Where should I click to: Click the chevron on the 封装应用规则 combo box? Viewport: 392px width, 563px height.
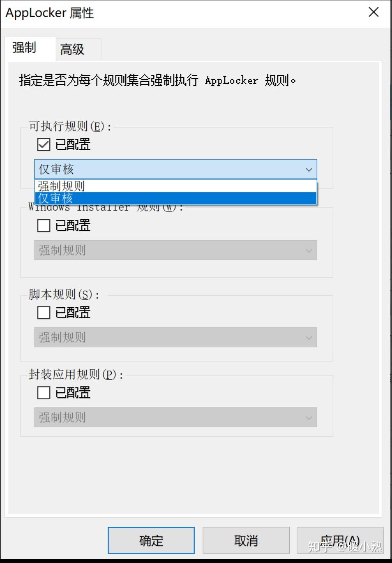(309, 417)
